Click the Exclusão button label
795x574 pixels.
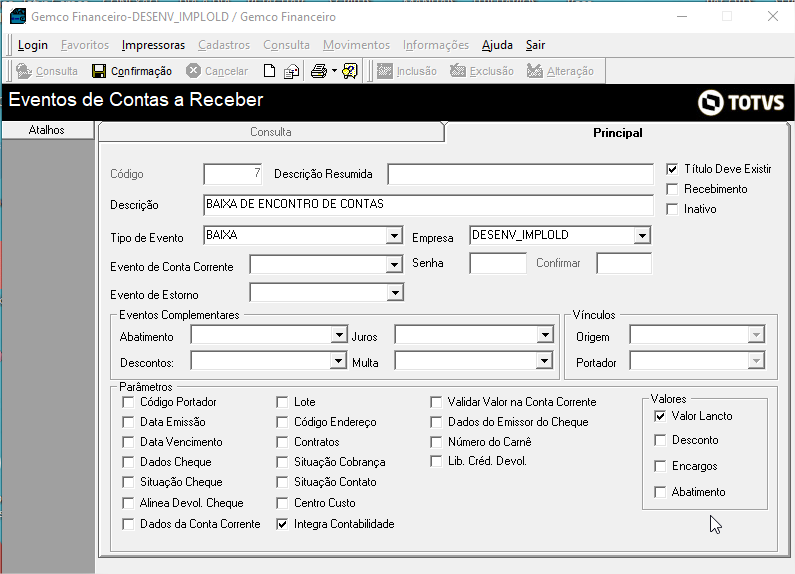(x=492, y=71)
